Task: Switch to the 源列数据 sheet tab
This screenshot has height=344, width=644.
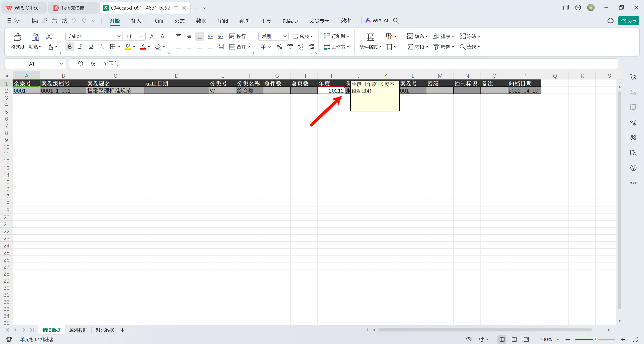Action: point(78,330)
